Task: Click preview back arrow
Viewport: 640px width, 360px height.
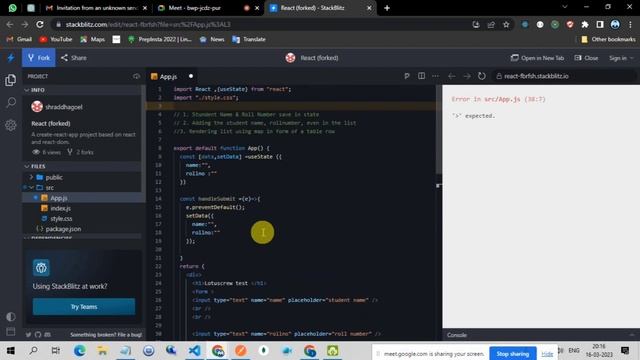Action: point(451,76)
